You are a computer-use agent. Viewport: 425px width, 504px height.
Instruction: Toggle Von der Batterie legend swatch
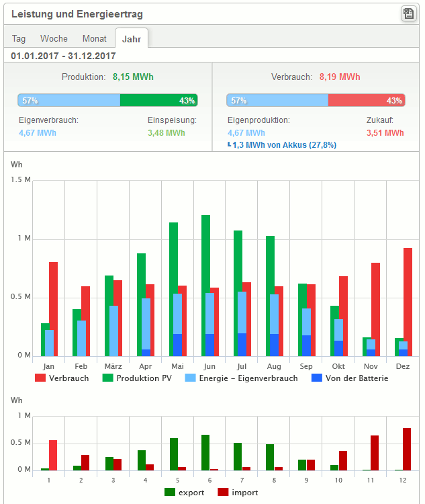pos(316,378)
